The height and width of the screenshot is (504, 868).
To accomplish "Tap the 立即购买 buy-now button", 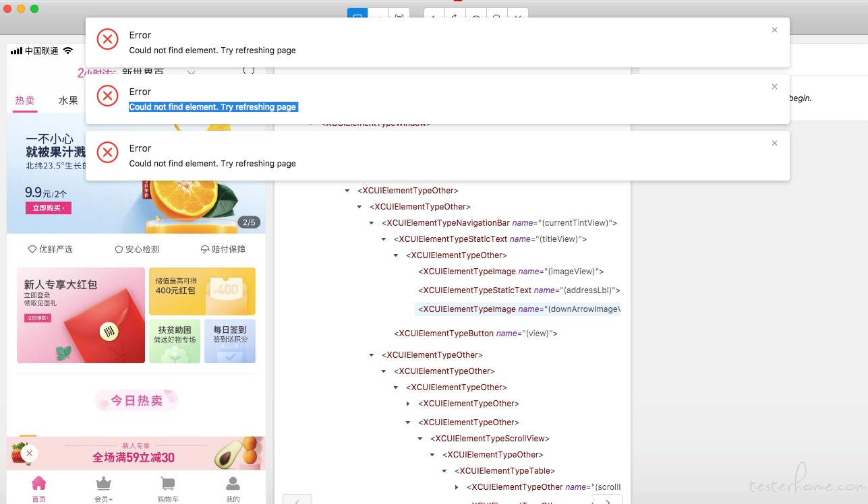I will 48,208.
